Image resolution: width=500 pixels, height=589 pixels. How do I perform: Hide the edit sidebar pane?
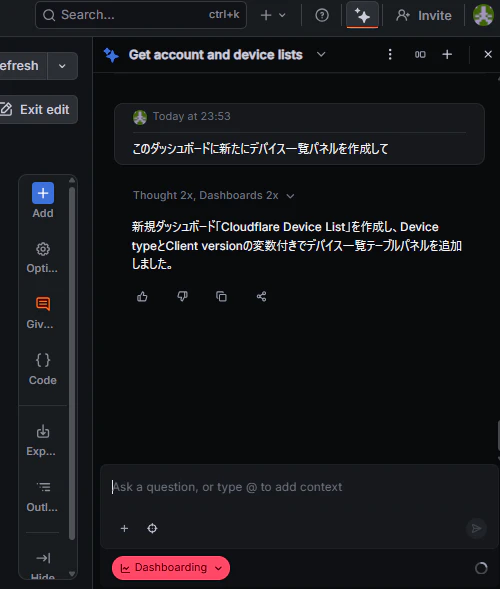tap(43, 558)
